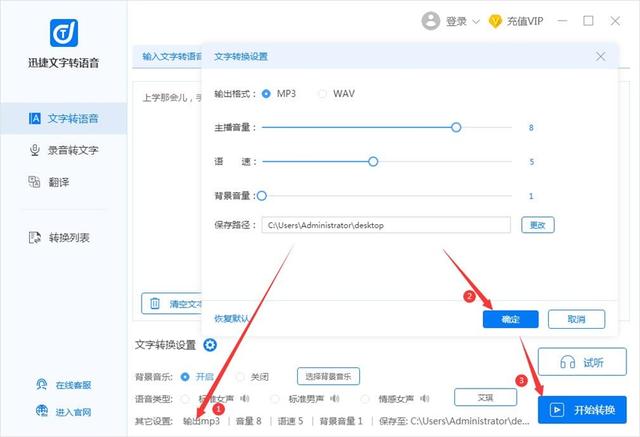Select WAV output format
The height and width of the screenshot is (437, 640).
point(322,94)
